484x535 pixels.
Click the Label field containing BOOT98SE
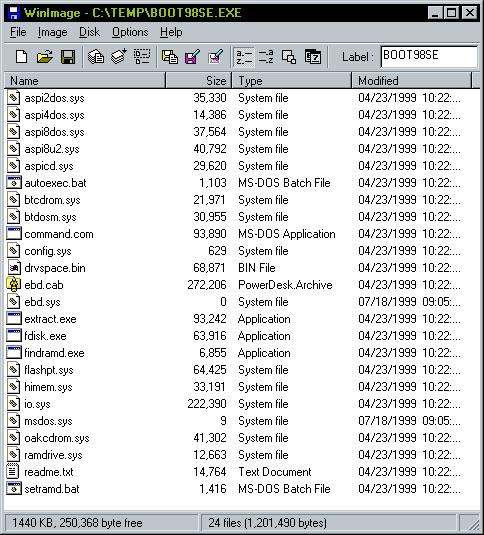point(429,56)
